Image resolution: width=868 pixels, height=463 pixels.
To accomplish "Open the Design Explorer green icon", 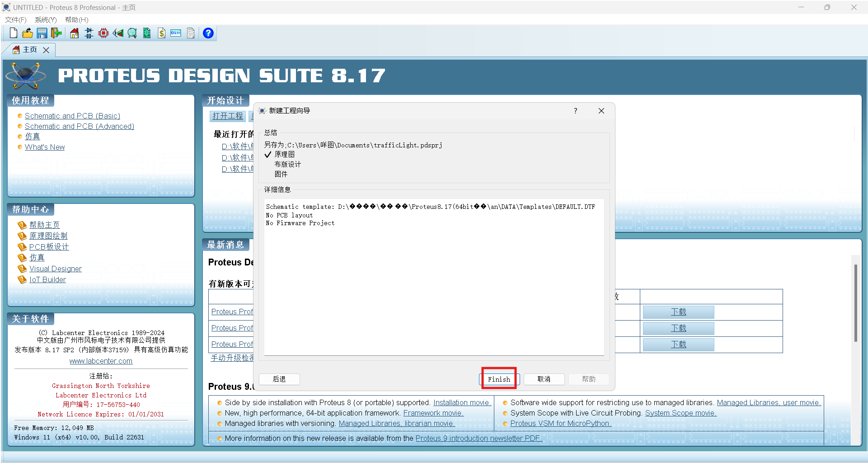I will tap(147, 33).
